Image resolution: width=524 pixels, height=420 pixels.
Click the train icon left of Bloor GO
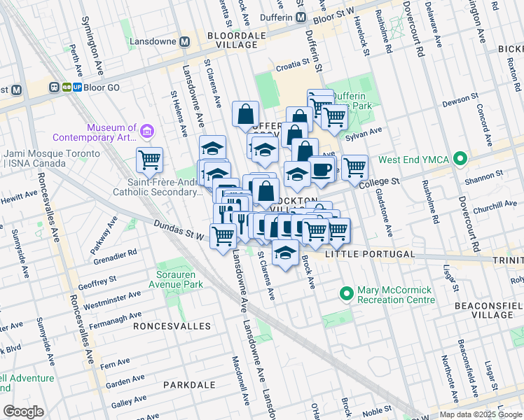tap(54, 87)
